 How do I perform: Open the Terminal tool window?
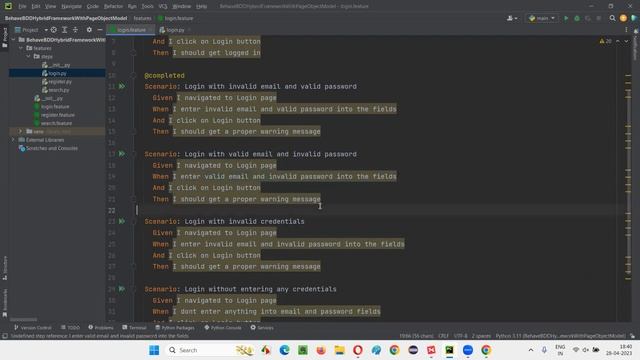[x=134, y=328]
